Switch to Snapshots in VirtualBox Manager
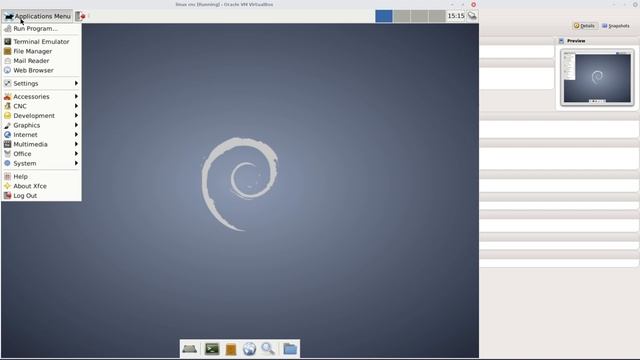This screenshot has height=360, width=640. (x=616, y=26)
